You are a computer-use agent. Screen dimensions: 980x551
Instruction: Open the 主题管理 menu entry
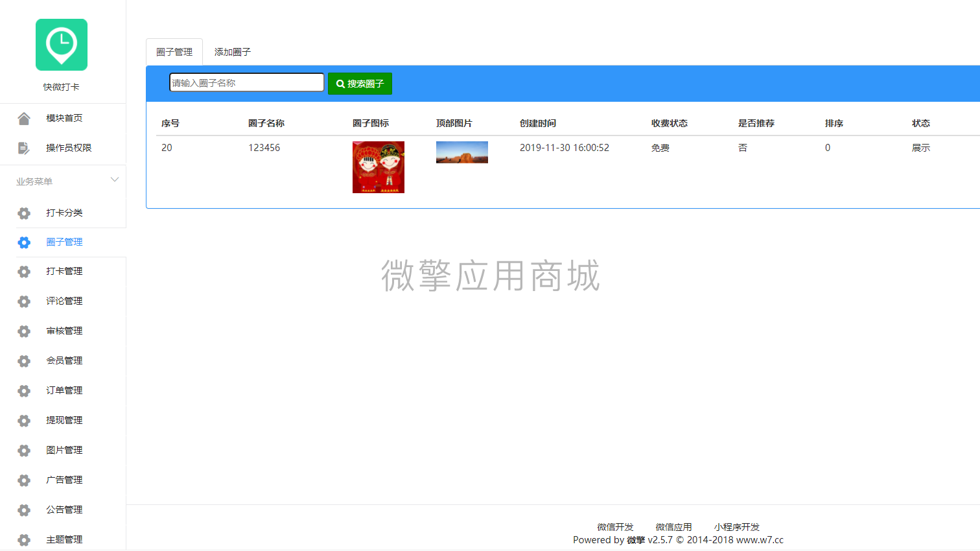click(65, 539)
